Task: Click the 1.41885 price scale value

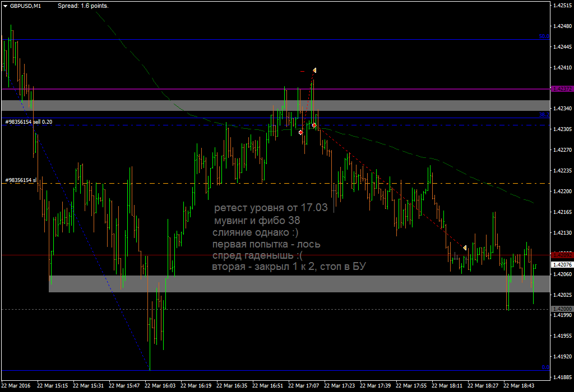Action: coord(562,377)
